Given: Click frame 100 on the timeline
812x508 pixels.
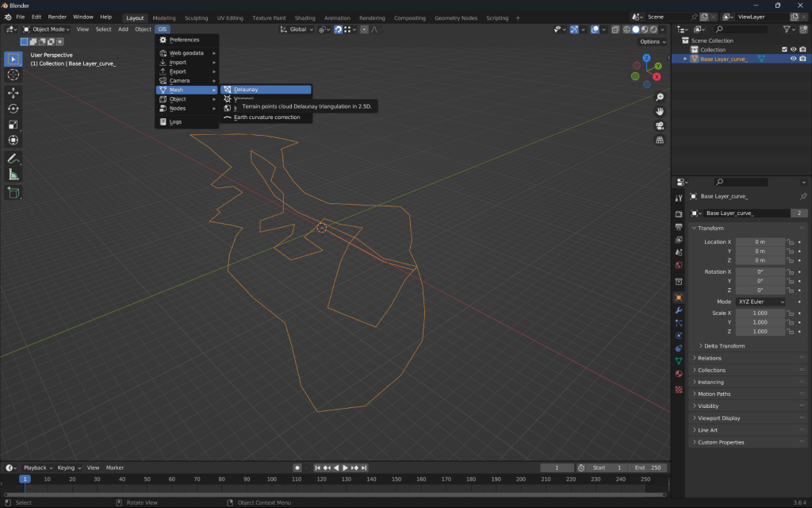Looking at the screenshot, I should coord(271,479).
